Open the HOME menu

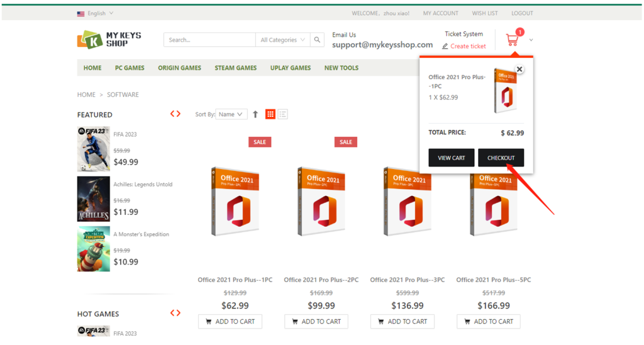click(x=92, y=68)
